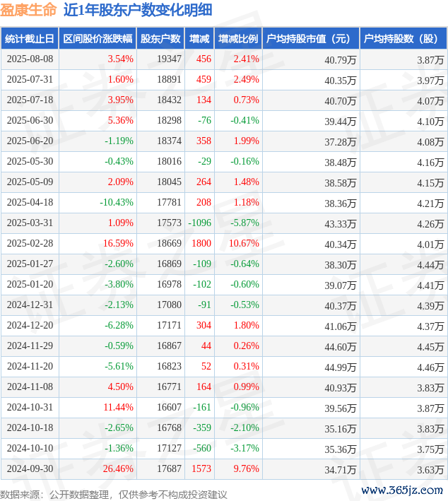Select the 4.46万 average shares cell
Screen dimensions: 448x501
pos(430,367)
